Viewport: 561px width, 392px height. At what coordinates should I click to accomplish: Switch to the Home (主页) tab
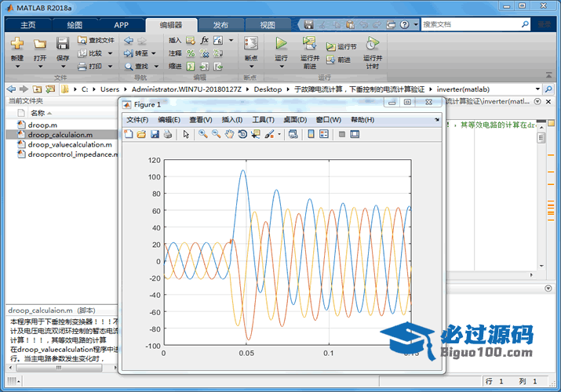pos(28,25)
